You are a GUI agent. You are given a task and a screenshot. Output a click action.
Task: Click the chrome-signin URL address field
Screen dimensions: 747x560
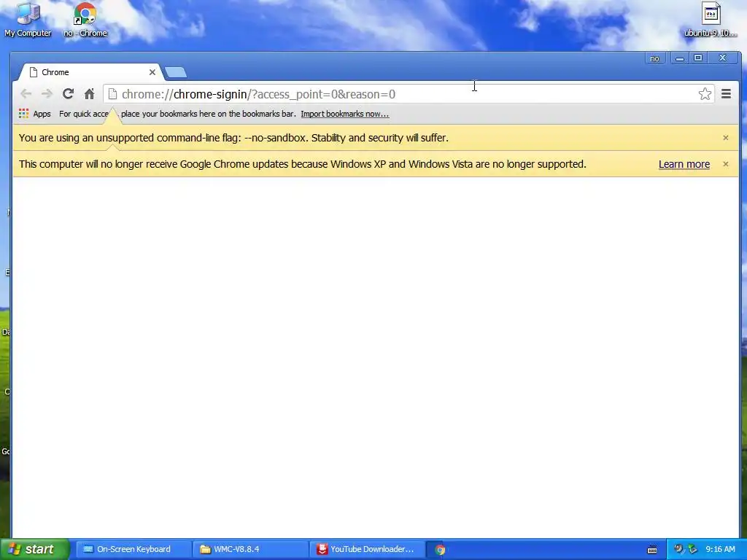408,94
